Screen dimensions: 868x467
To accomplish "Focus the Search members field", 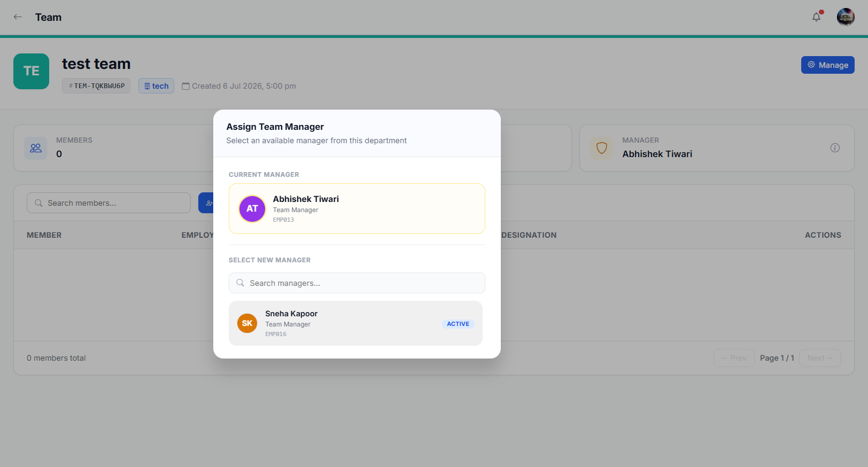I will click(108, 203).
